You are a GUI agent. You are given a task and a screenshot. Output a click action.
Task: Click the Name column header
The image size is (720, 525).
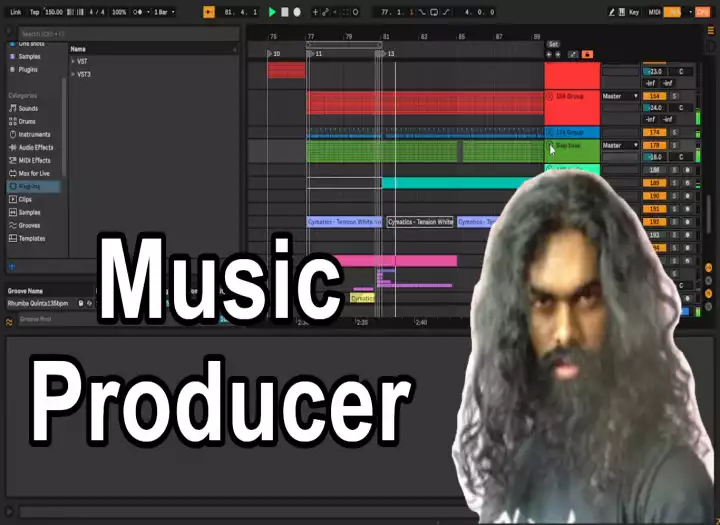[78, 49]
